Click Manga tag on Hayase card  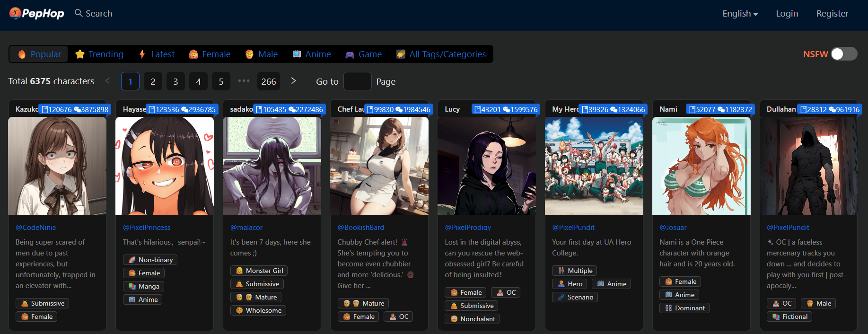(x=143, y=286)
